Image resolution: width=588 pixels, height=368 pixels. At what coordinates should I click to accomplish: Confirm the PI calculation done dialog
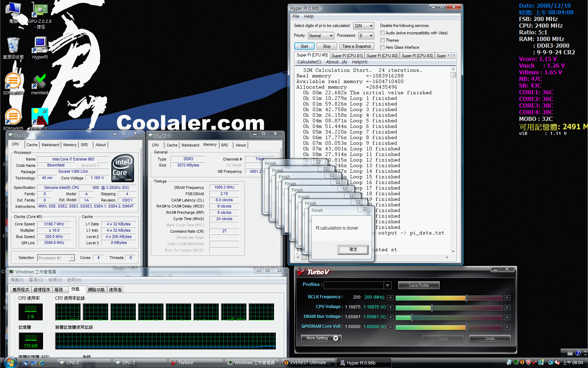353,250
